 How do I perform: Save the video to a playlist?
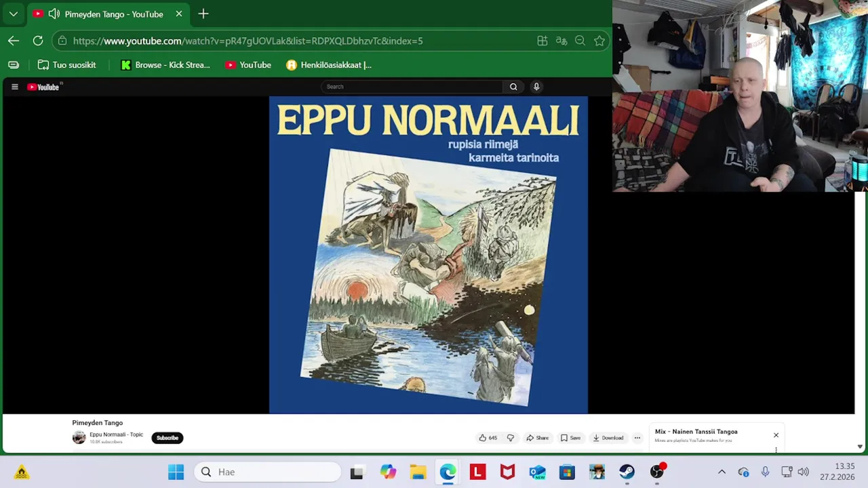pos(570,438)
